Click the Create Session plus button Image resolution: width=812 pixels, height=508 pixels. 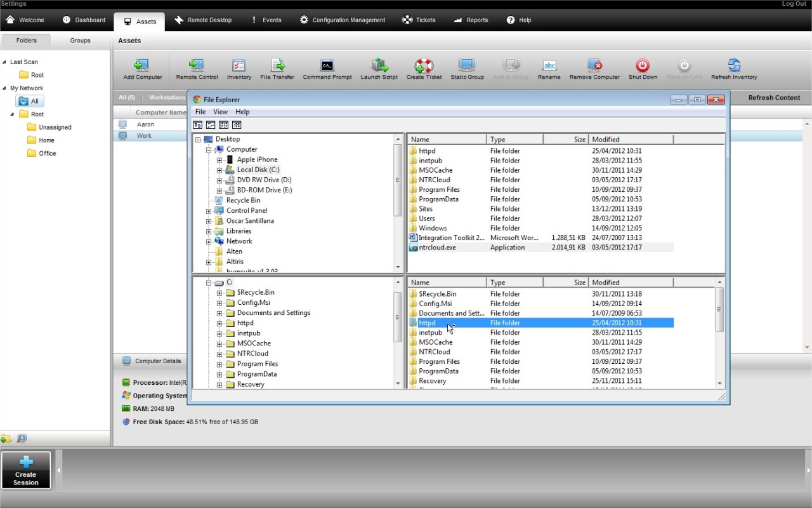(x=26, y=470)
